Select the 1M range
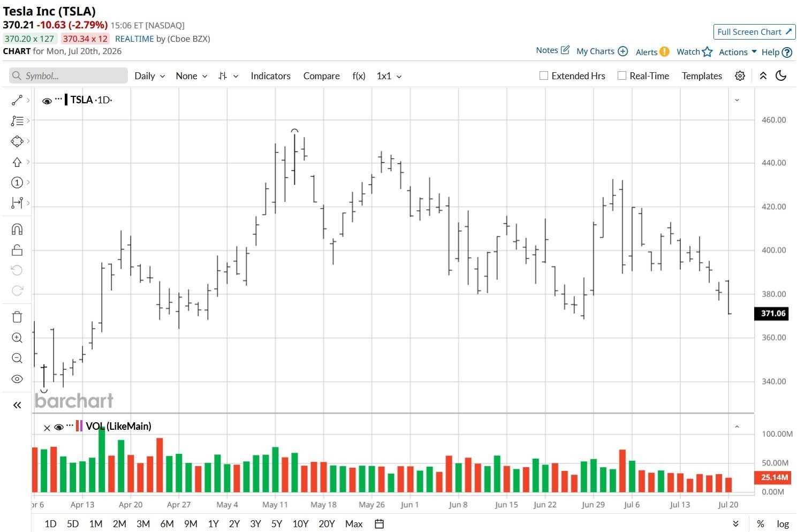This screenshot has width=797, height=532. tap(96, 524)
